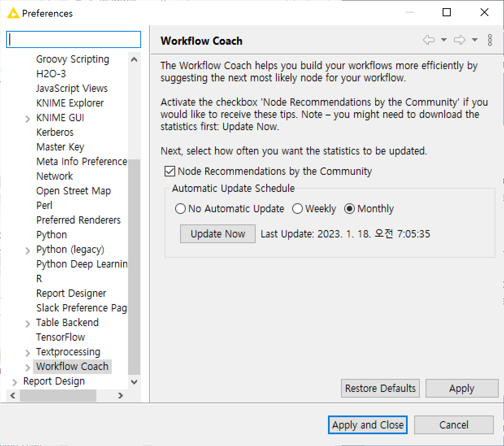504x446 pixels.
Task: Select Open Street Map item
Action: point(74,191)
